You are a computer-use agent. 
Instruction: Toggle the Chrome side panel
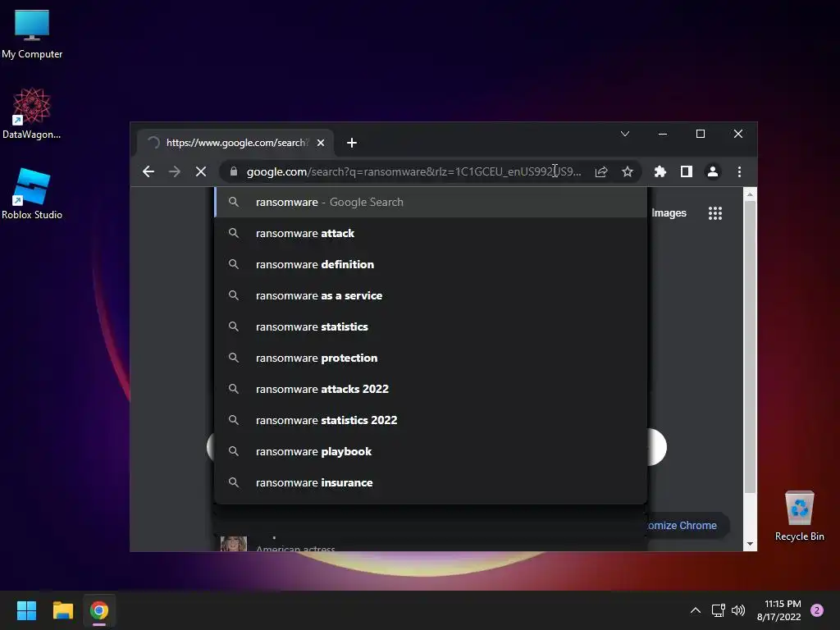tap(687, 171)
